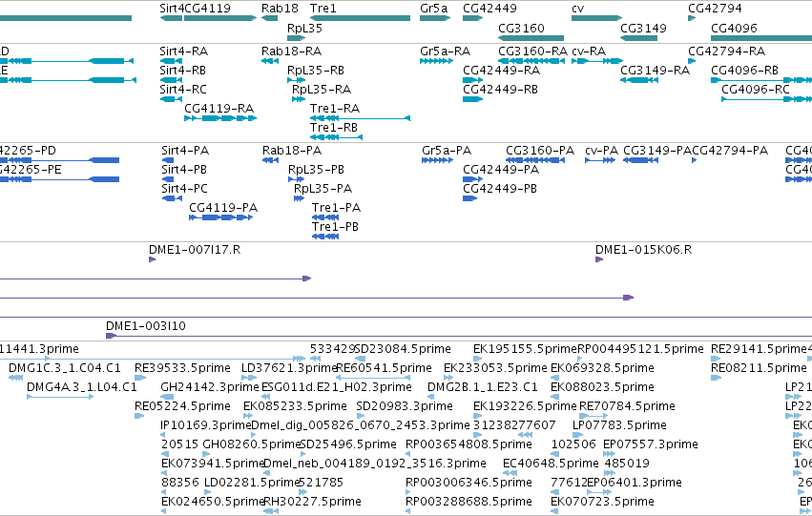Select EST RE05224.5prime
Image resolution: width=812 pixels, height=516 pixels.
tap(138, 416)
